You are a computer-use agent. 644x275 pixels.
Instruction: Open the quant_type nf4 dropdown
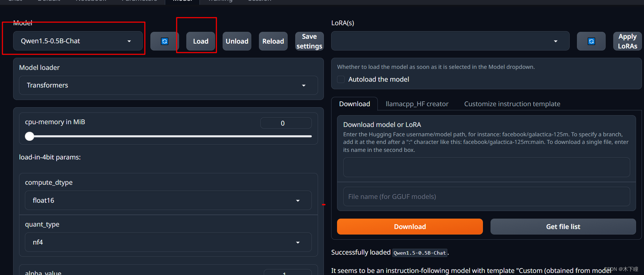tap(168, 242)
